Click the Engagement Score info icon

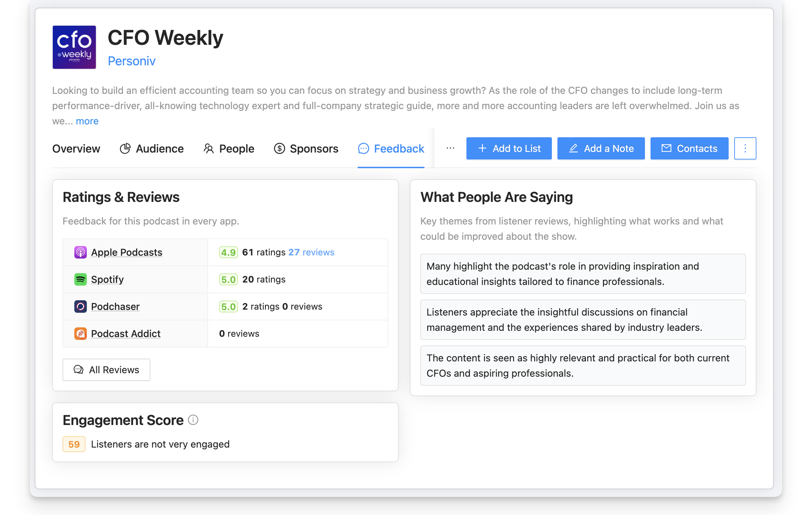[x=193, y=420]
